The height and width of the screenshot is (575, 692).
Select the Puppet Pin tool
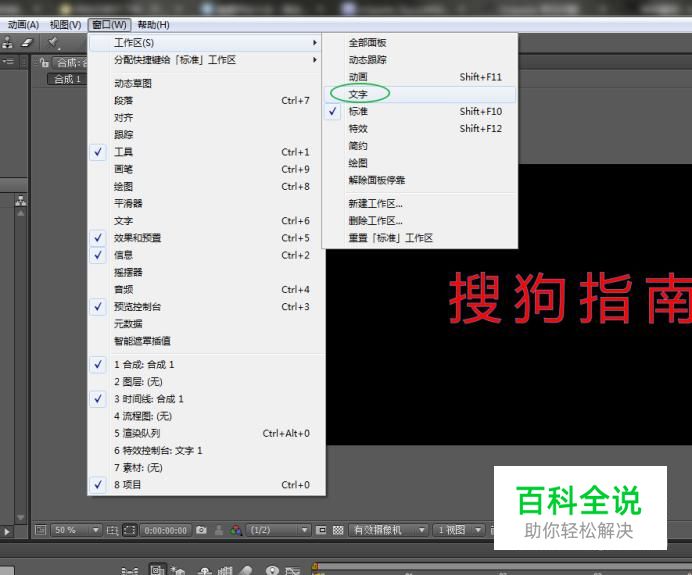point(53,43)
